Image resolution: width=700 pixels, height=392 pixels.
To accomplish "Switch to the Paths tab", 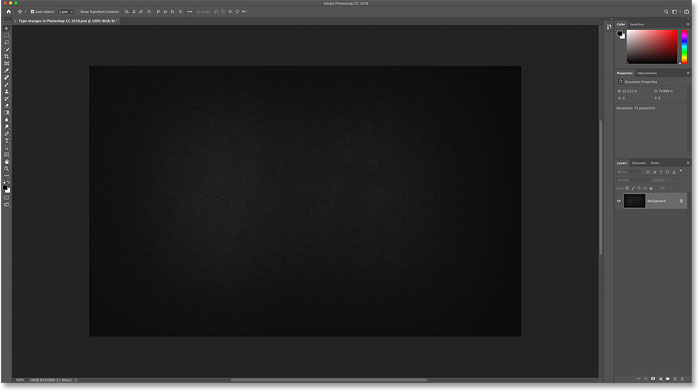I will tap(655, 163).
